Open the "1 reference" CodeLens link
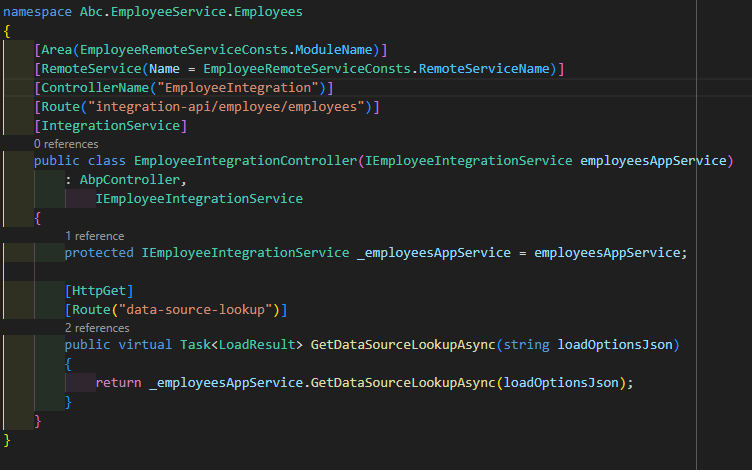This screenshot has height=470, width=752. 94,236
